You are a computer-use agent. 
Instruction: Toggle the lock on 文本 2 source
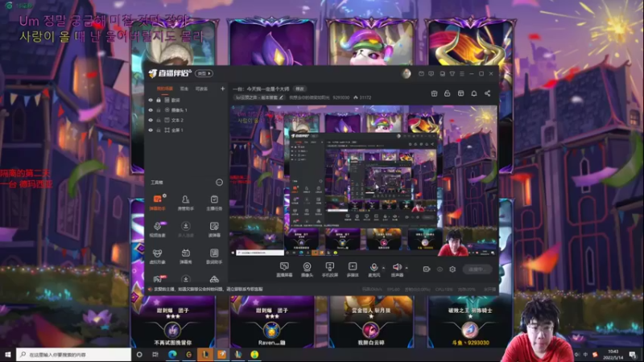click(x=159, y=120)
